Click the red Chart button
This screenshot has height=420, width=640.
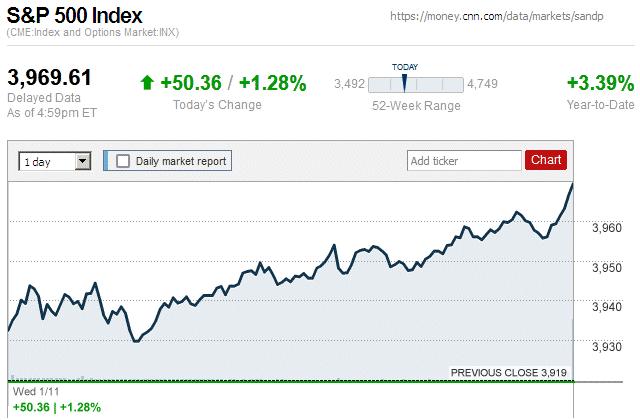point(546,160)
